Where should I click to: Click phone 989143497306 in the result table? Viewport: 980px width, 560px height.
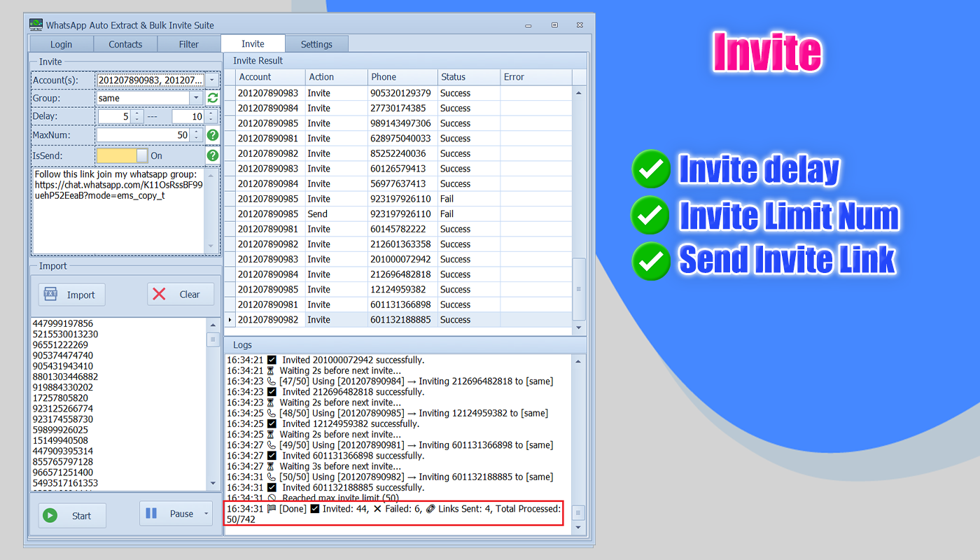pos(403,124)
